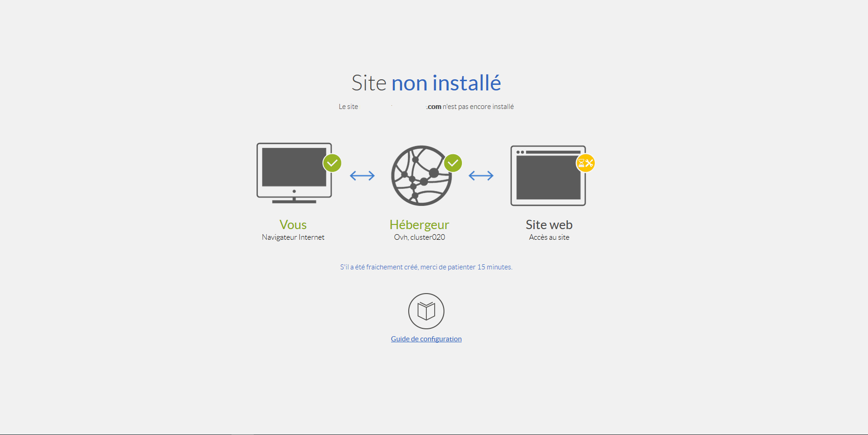Screen dimensions: 868x435
Task: Click the green checkmark badge on the globe
Action: point(453,163)
